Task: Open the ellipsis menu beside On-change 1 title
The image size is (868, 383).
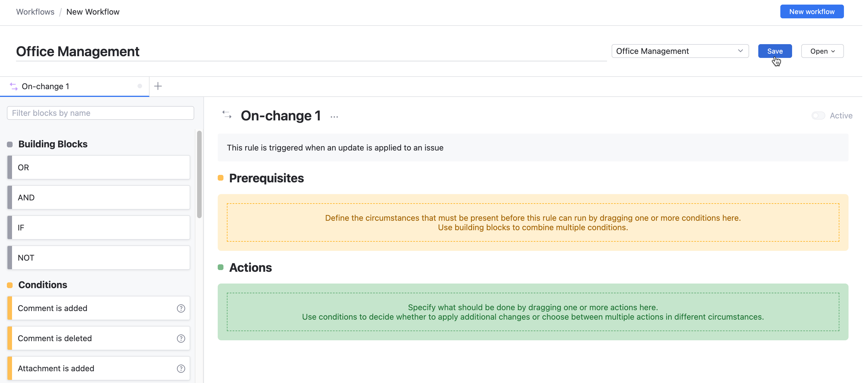Action: click(x=334, y=116)
